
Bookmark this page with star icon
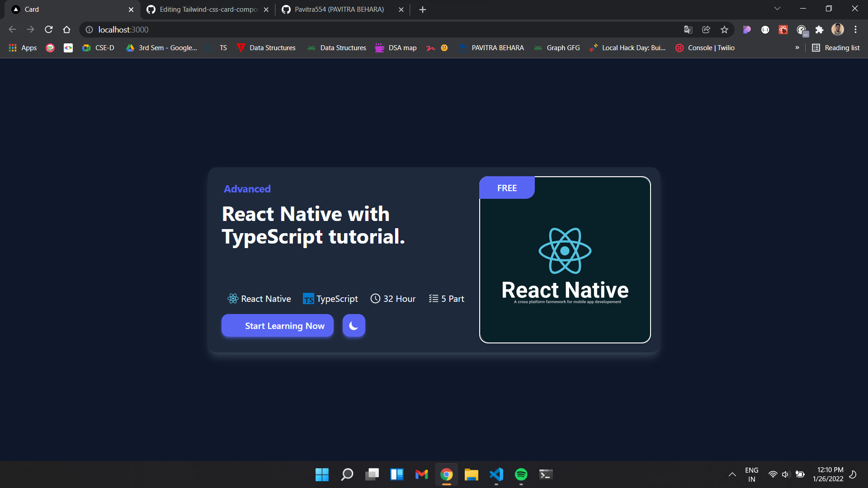point(724,30)
